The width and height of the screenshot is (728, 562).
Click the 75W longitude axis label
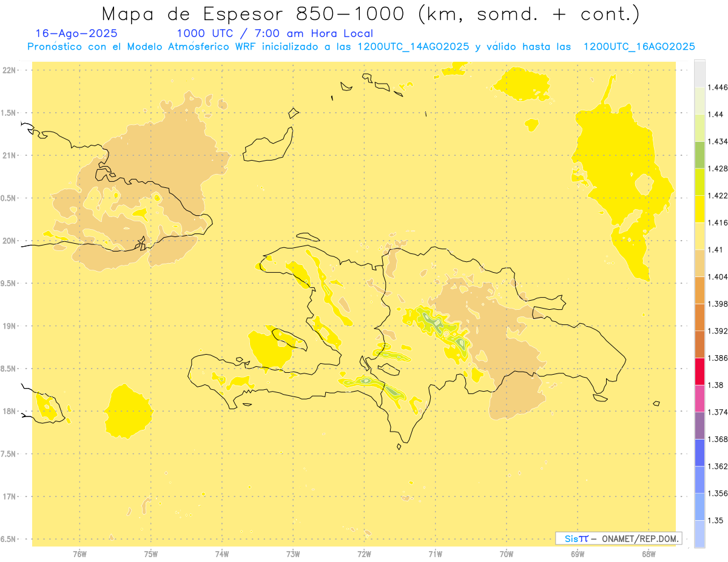point(150,554)
